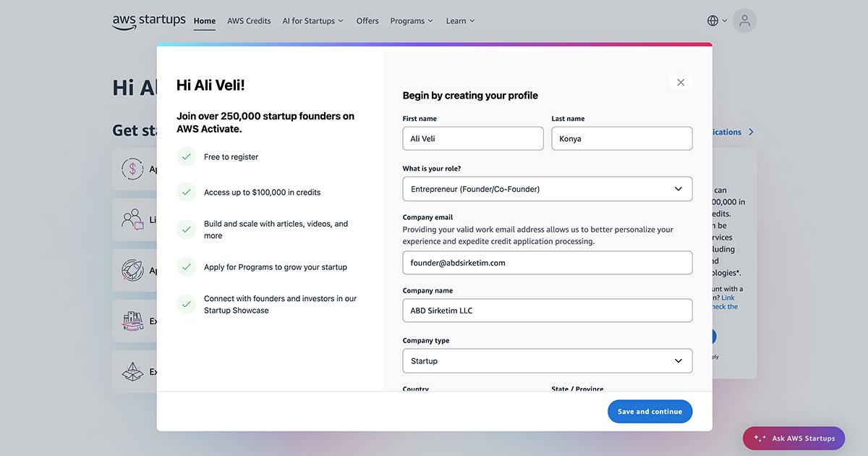Screen dimensions: 868x456
Task: Click the box explore icon card
Action: pos(133,371)
